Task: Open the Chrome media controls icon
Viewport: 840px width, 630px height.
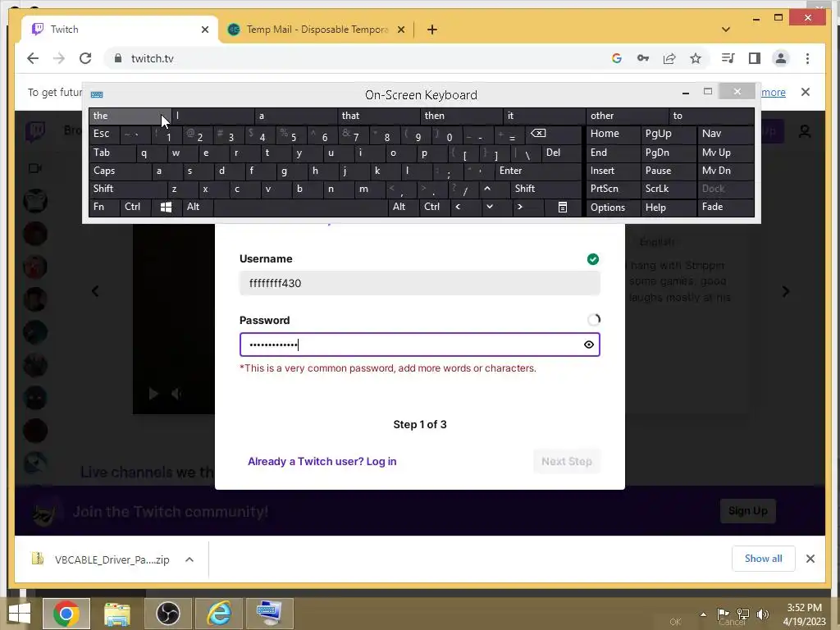Action: click(728, 58)
